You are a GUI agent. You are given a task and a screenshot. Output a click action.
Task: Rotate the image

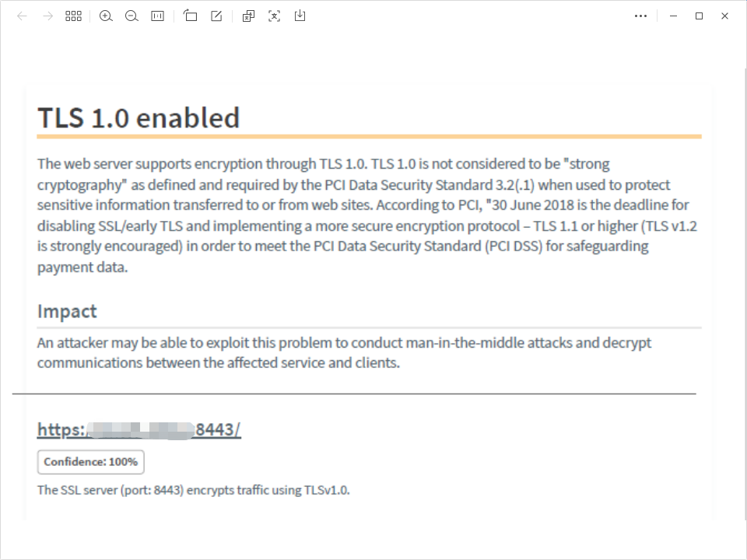[191, 16]
